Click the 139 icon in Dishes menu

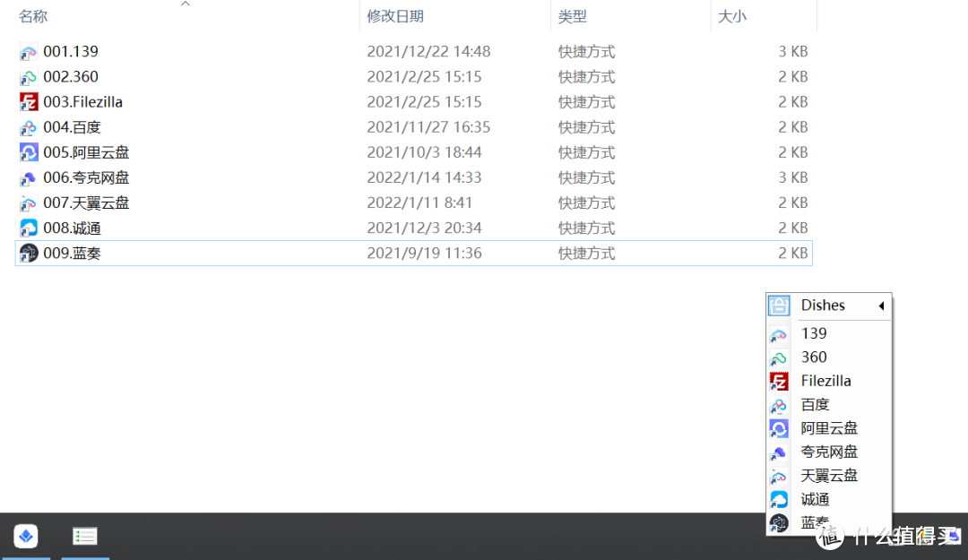tap(779, 334)
